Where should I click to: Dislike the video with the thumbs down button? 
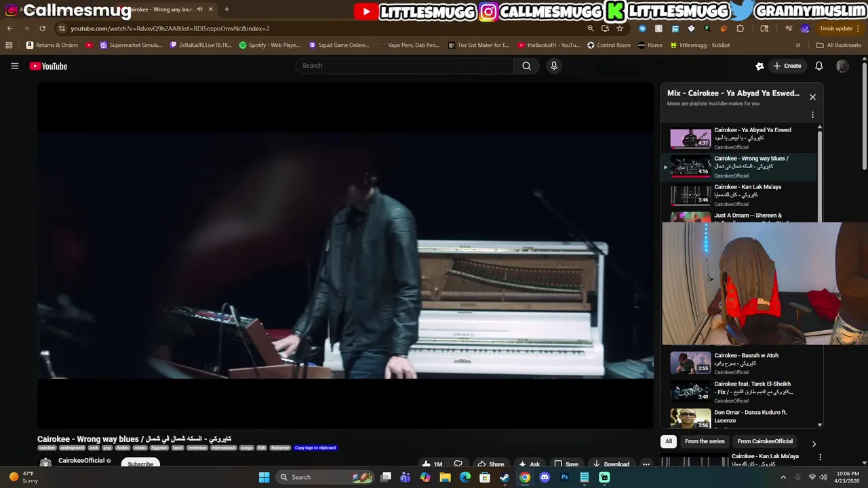[x=458, y=464]
